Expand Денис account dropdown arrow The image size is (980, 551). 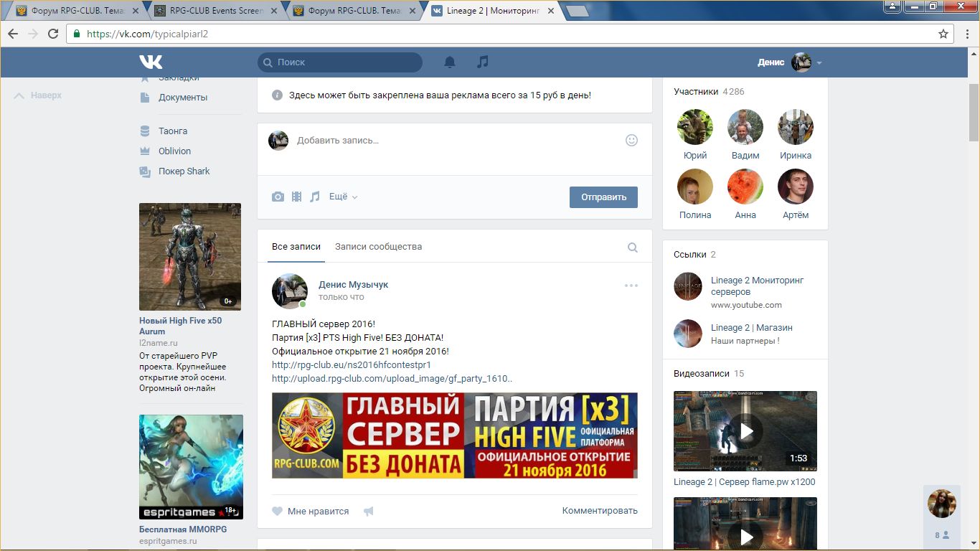point(819,63)
